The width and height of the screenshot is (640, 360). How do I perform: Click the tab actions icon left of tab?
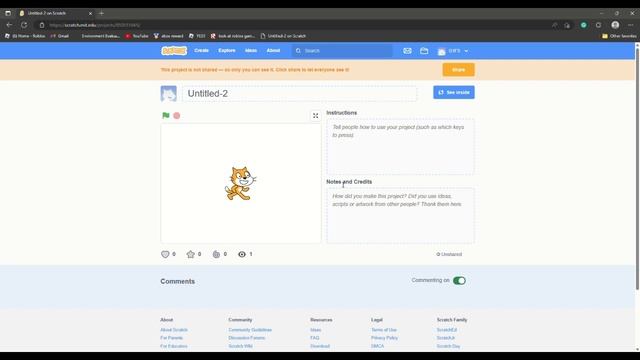pos(8,13)
